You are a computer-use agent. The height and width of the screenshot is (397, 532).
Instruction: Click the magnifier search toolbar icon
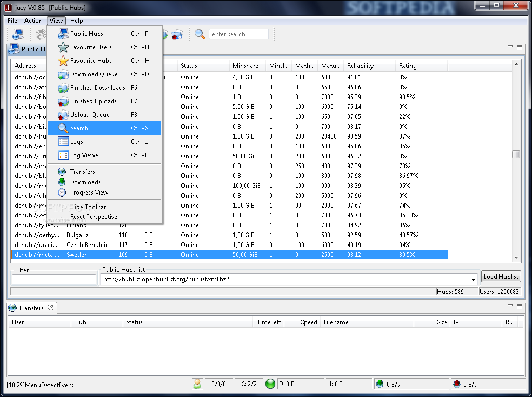200,34
